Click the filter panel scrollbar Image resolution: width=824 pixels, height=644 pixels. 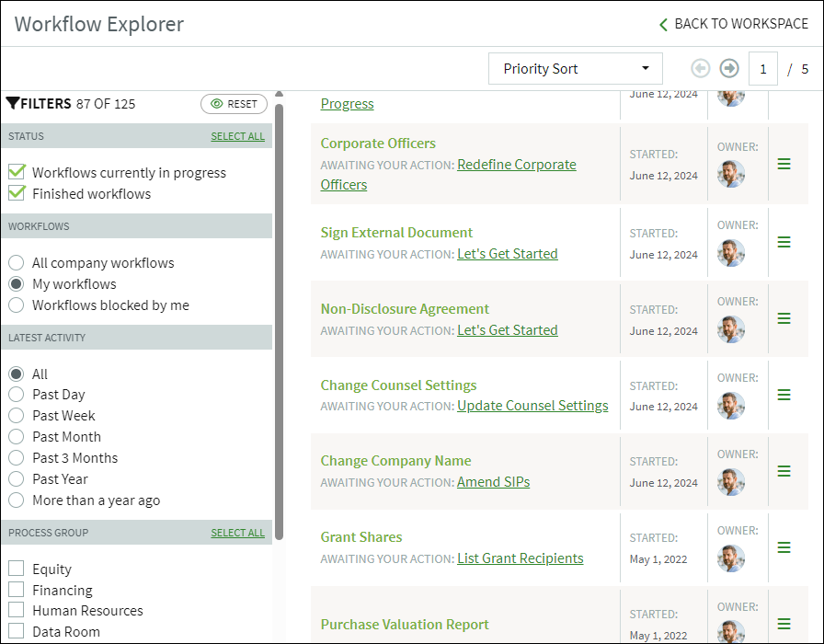pos(279,321)
